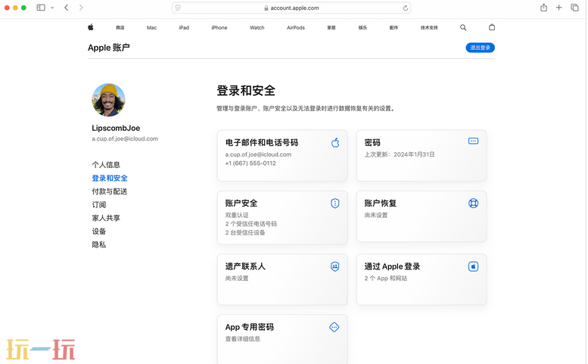Click the password dots icon

(x=473, y=141)
